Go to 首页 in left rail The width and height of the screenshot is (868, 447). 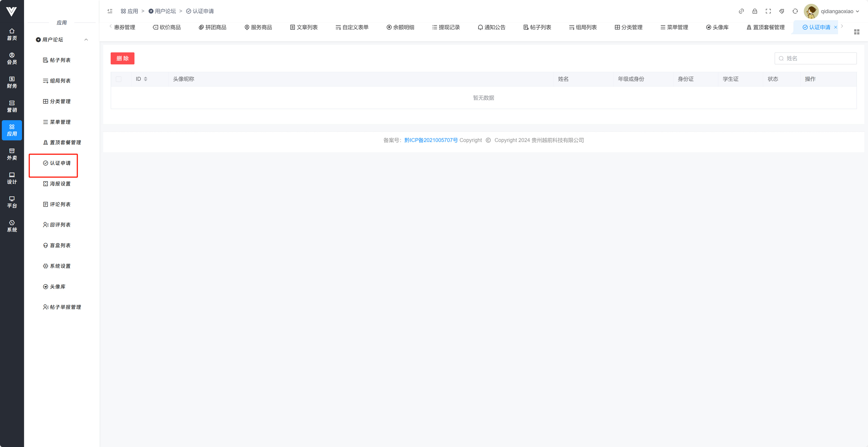pyautogui.click(x=12, y=34)
